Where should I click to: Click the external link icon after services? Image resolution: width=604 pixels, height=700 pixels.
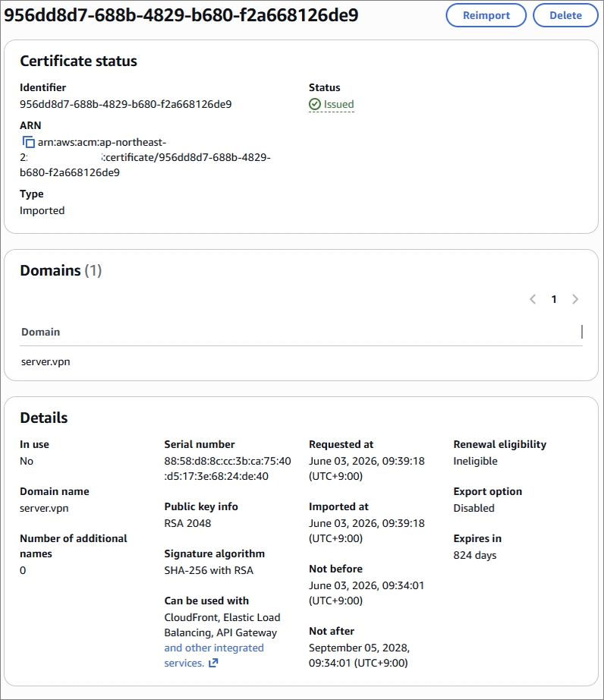[213, 663]
